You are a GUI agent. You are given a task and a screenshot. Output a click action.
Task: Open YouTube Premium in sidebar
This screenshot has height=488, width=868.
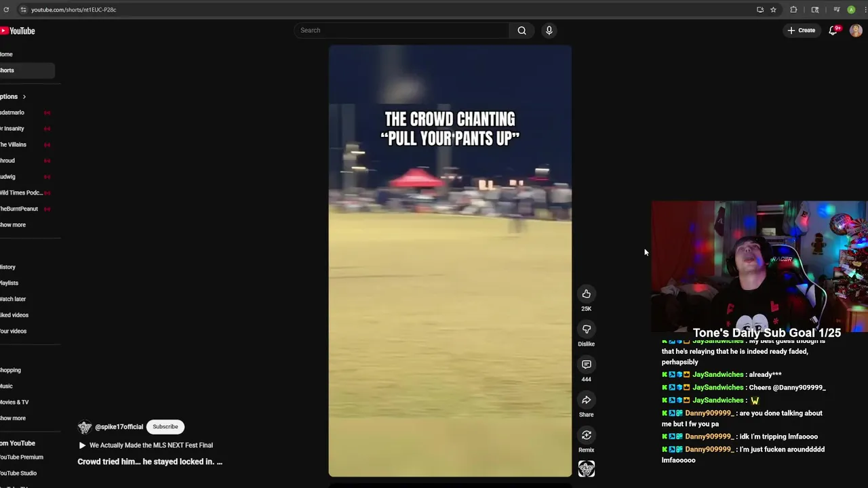[21, 457]
